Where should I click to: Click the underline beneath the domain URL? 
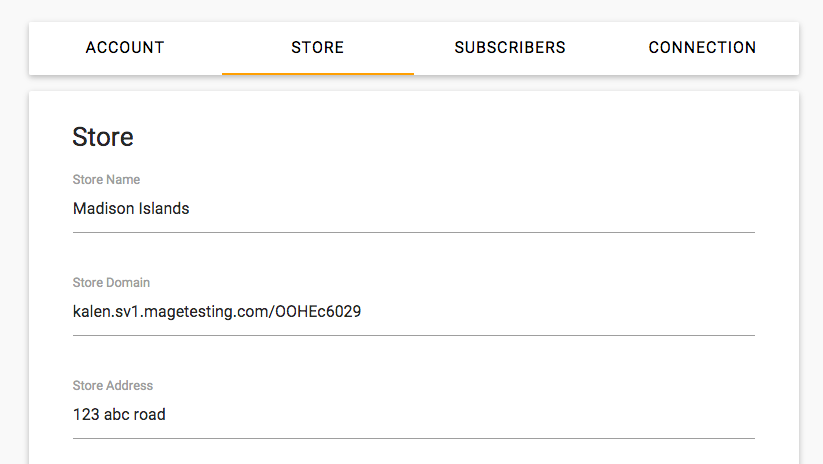pyautogui.click(x=413, y=335)
